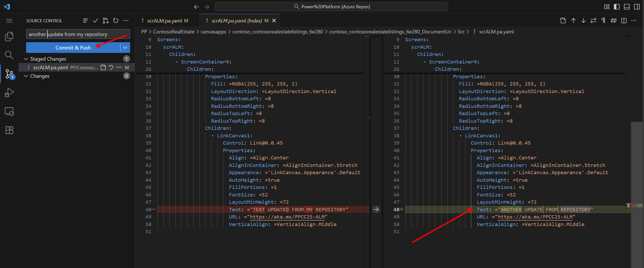The height and width of the screenshot is (268, 644).
Task: Click the Commit & Push button
Action: click(x=73, y=47)
